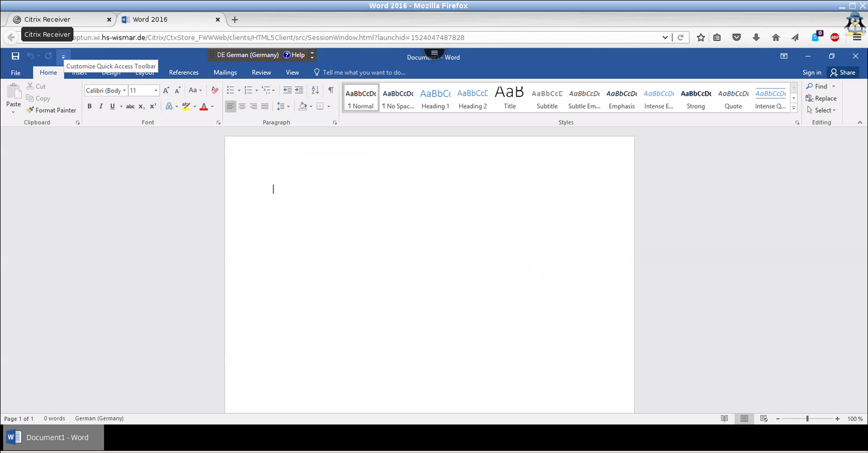
Task: Open Ribbon Display Options icon
Action: pyautogui.click(x=784, y=56)
